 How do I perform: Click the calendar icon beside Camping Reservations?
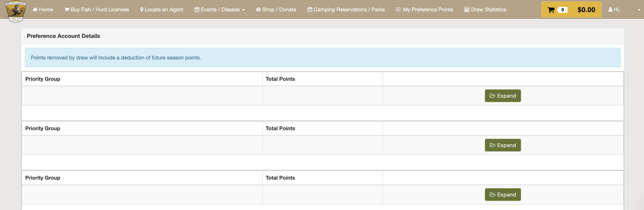coord(310,10)
